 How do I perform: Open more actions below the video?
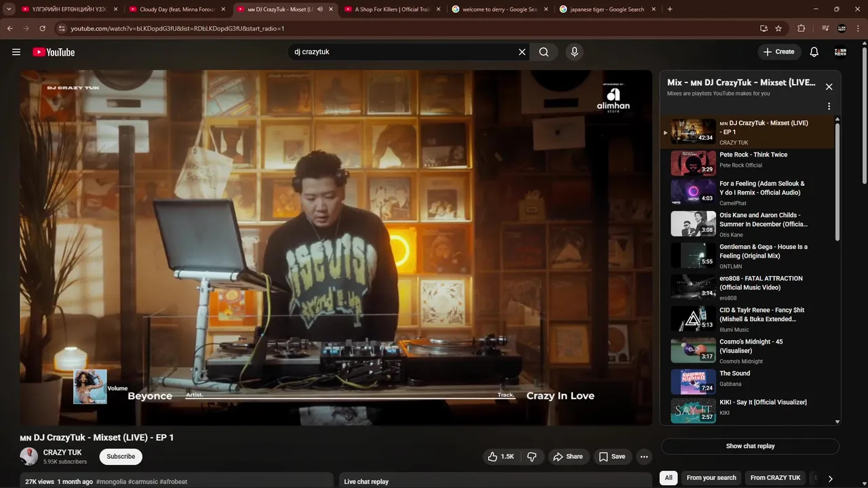[x=644, y=457]
